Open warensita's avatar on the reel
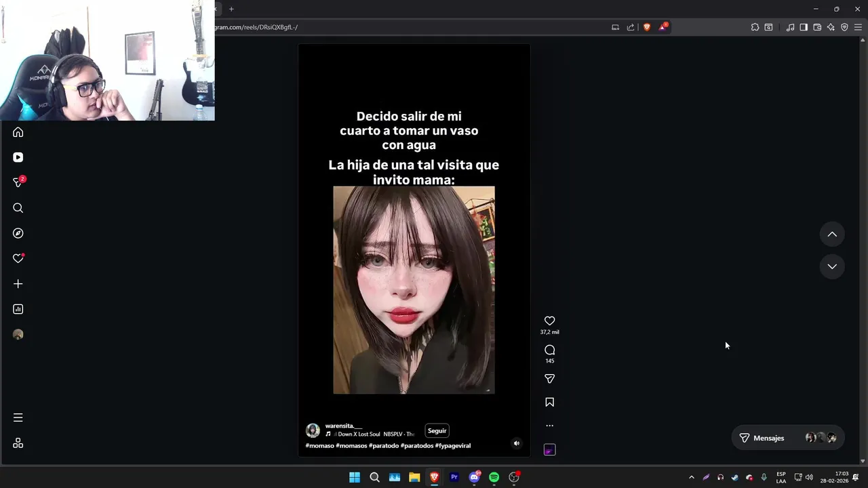The image size is (868, 488). (313, 430)
